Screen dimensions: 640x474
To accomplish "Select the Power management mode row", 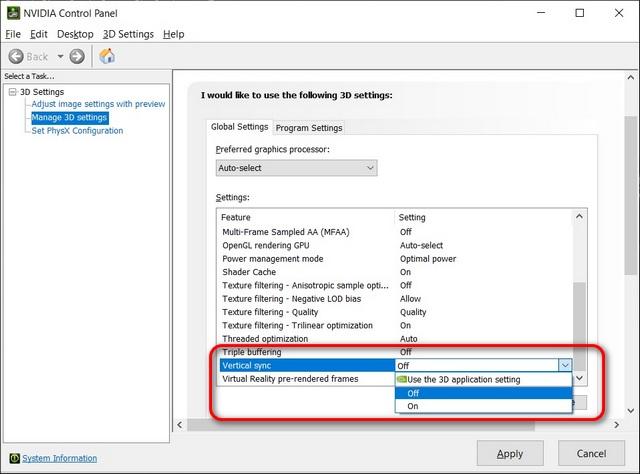I will 395,259.
